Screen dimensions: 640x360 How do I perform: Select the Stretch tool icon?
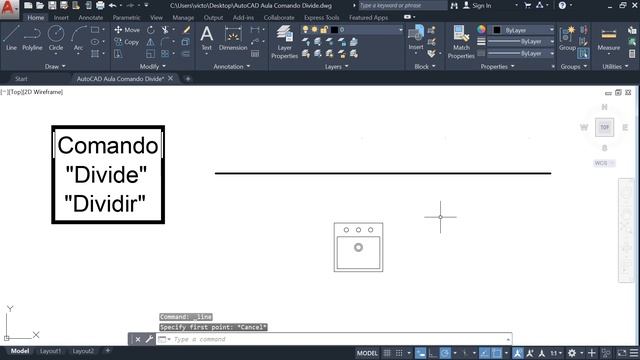pos(118,53)
